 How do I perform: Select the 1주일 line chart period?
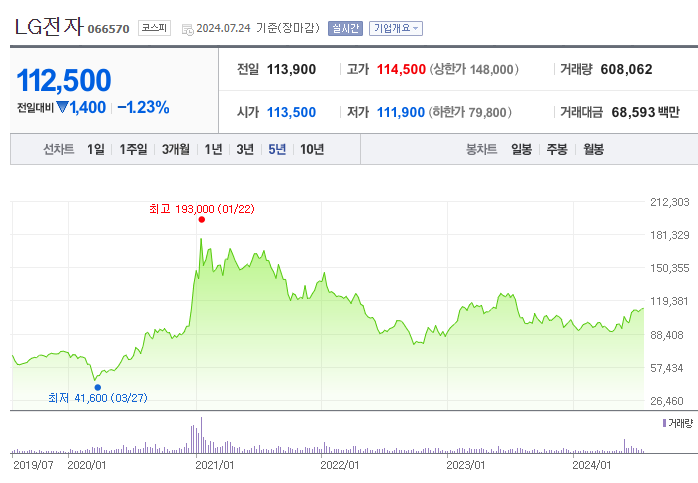click(133, 149)
